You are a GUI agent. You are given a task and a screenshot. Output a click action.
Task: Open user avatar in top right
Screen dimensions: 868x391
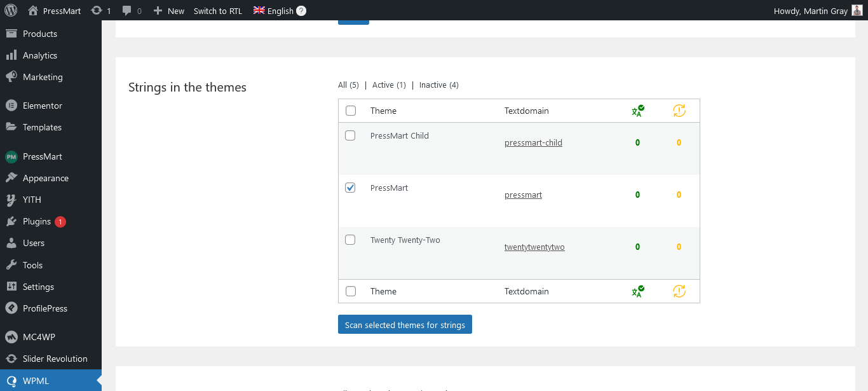pyautogui.click(x=857, y=10)
